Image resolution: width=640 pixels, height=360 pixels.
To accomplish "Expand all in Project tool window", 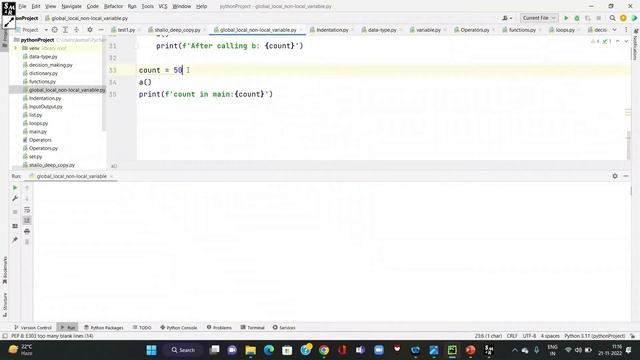I will point(65,30).
